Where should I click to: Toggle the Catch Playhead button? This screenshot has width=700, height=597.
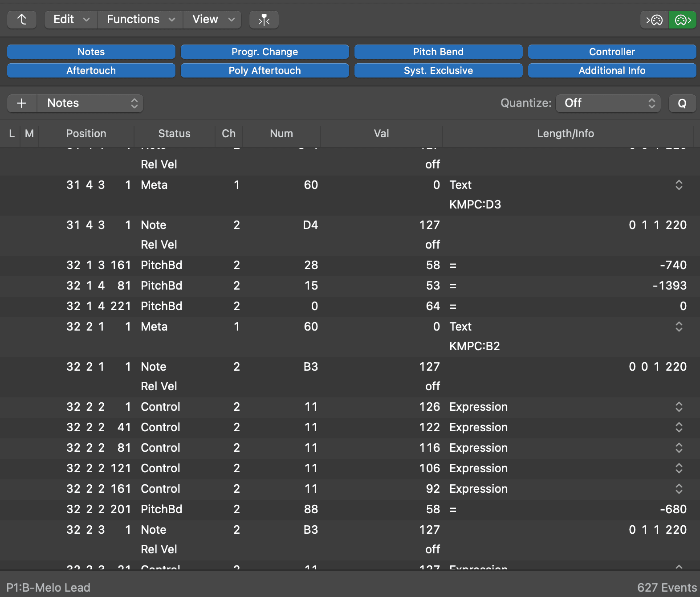point(264,20)
